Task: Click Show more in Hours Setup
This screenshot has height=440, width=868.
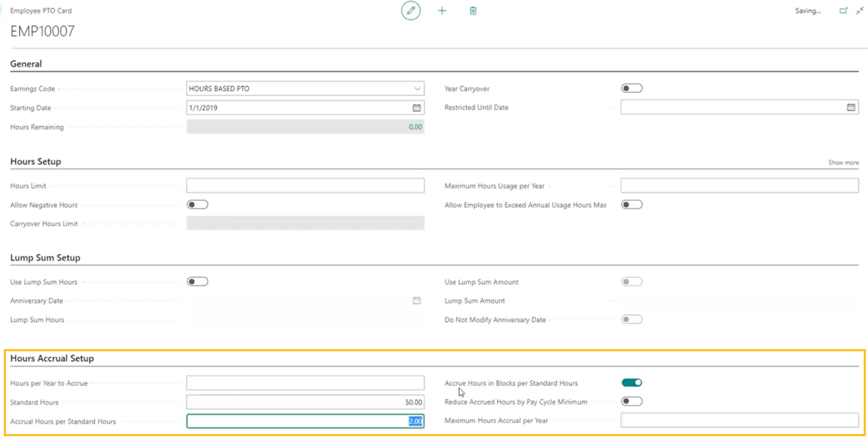Action: pyautogui.click(x=843, y=162)
